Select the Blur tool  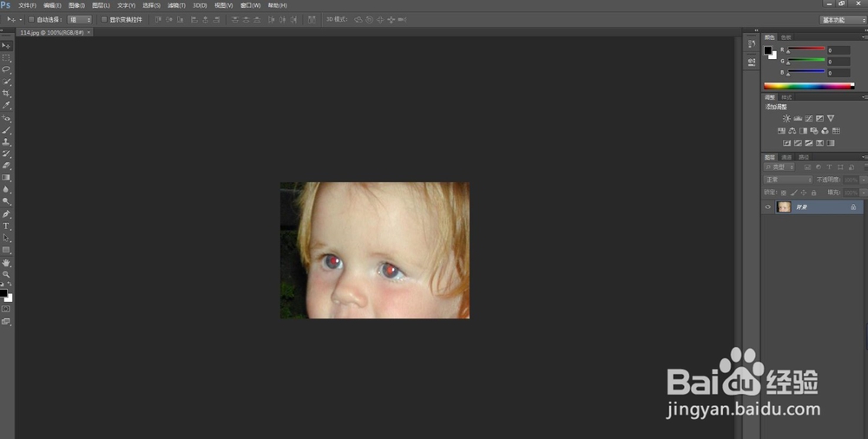pyautogui.click(x=6, y=190)
